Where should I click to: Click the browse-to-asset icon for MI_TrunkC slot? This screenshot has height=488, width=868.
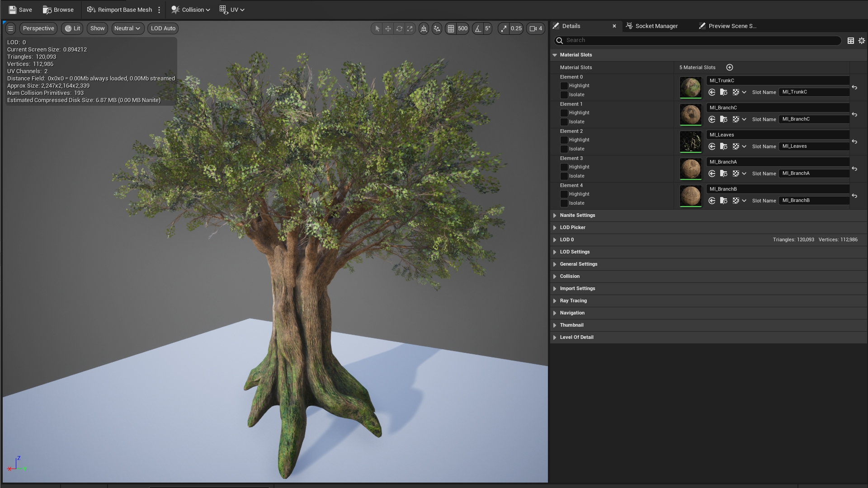(724, 92)
